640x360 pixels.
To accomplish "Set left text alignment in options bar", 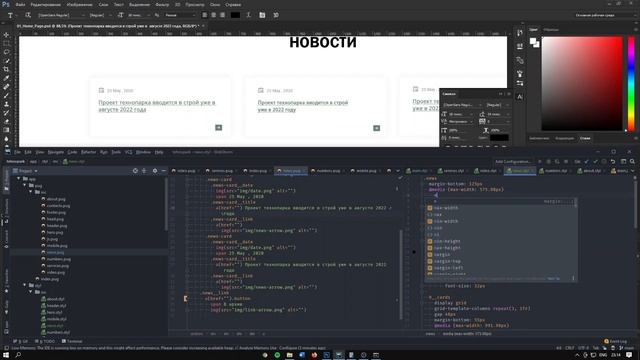I will [204, 15].
